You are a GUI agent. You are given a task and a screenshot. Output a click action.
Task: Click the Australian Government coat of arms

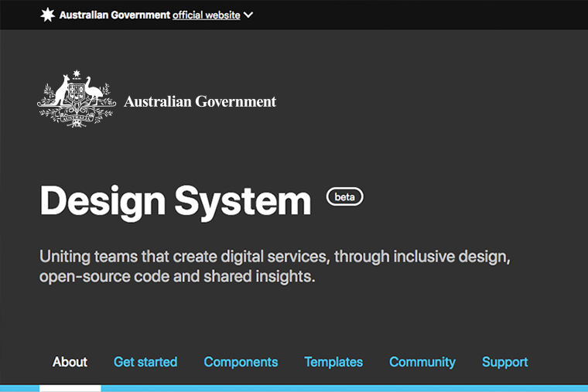tap(77, 99)
